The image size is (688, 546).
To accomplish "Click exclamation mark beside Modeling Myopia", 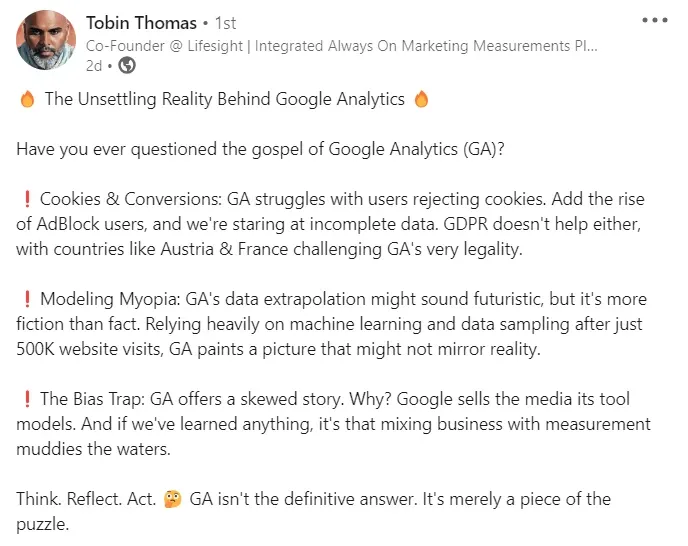I will pyautogui.click(x=27, y=299).
